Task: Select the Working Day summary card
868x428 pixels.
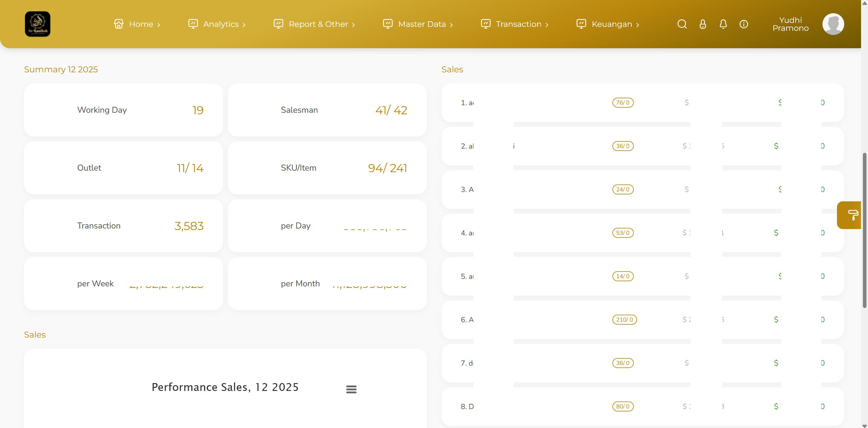Action: pos(123,110)
